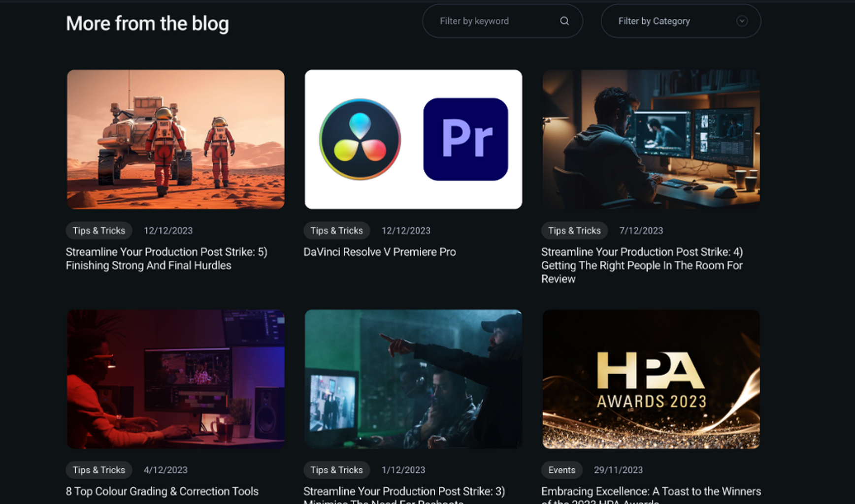Image resolution: width=855 pixels, height=504 pixels.
Task: Click the 1/12/2023 post date
Action: coord(403,470)
